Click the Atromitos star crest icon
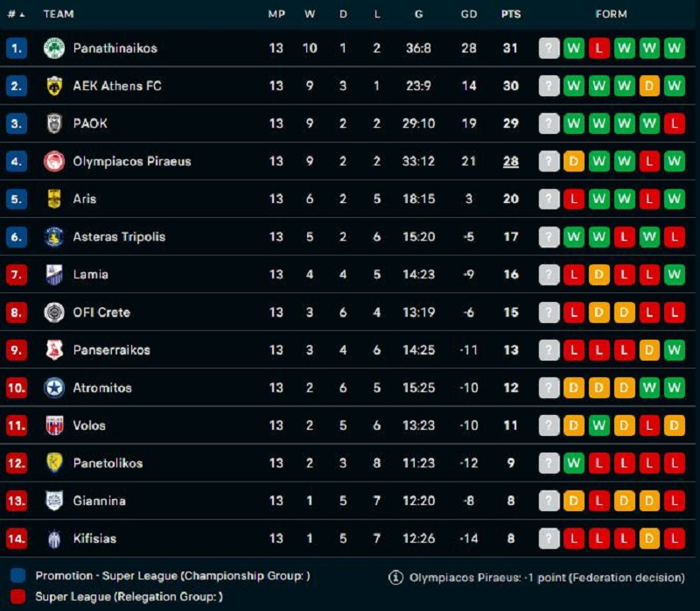700x611 pixels. coord(54,388)
